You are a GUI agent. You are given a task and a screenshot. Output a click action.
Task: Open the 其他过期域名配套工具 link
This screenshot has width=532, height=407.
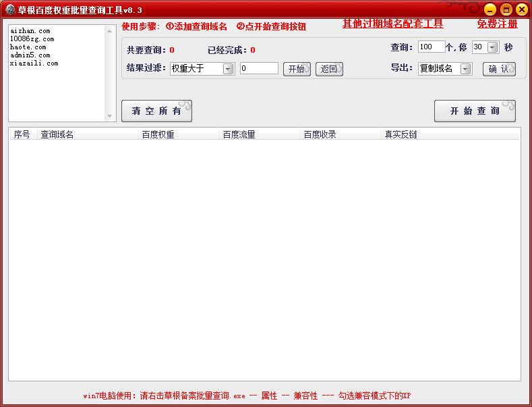click(x=392, y=24)
